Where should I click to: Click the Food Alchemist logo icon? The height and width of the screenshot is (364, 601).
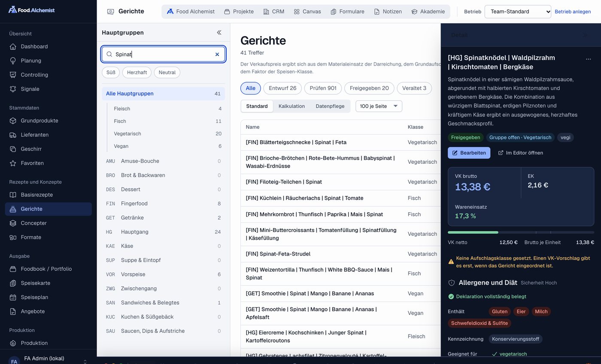click(x=12, y=9)
